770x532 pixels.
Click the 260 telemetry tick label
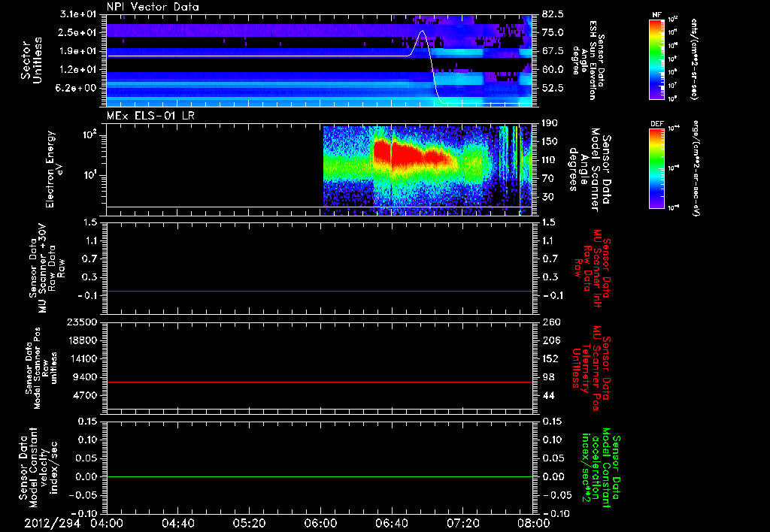tap(550, 322)
